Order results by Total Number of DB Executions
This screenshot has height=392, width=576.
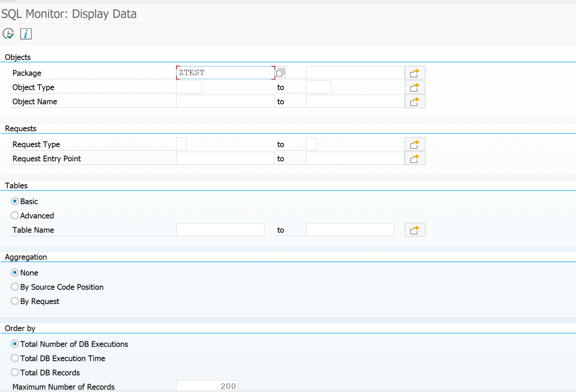click(15, 344)
